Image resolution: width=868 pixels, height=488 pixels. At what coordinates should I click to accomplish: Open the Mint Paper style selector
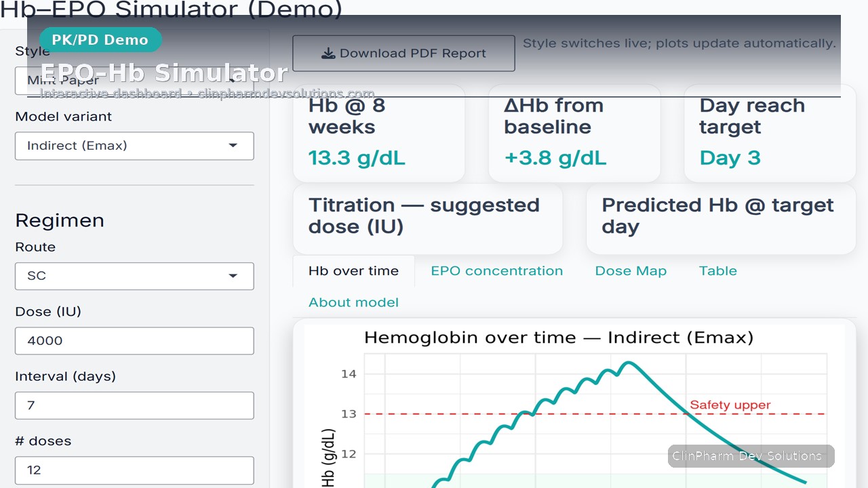[x=134, y=81]
